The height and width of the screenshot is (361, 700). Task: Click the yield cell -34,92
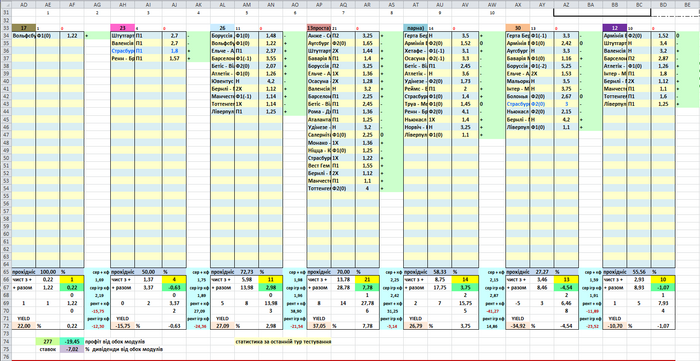click(x=518, y=326)
